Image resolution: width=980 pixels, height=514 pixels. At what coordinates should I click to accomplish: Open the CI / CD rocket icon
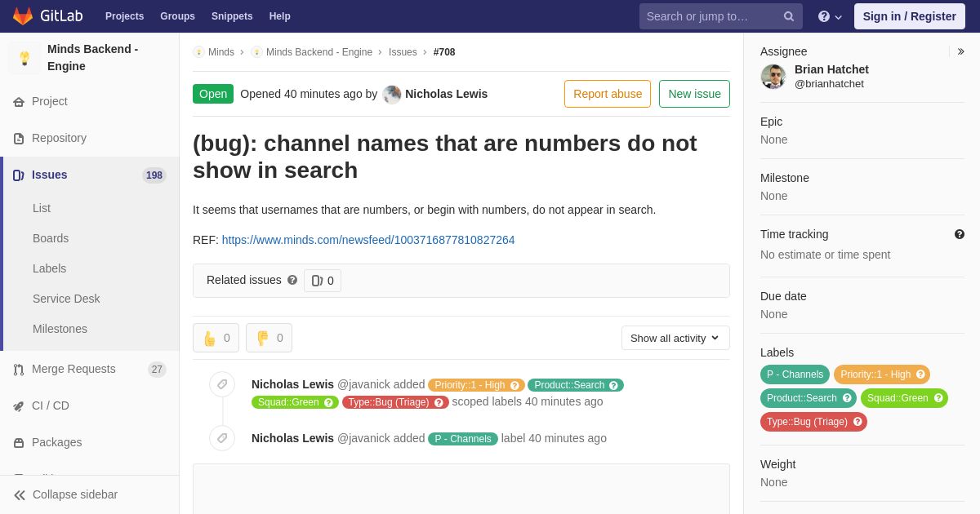tap(19, 406)
